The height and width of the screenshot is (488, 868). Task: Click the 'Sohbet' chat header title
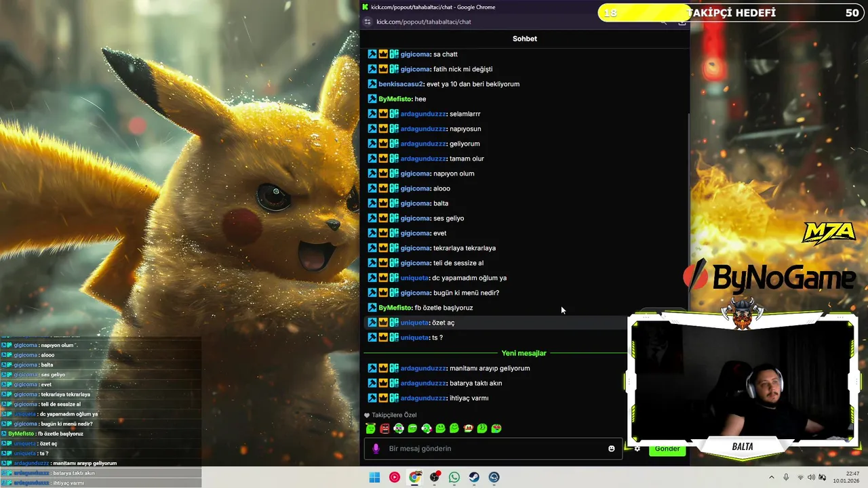tap(525, 39)
